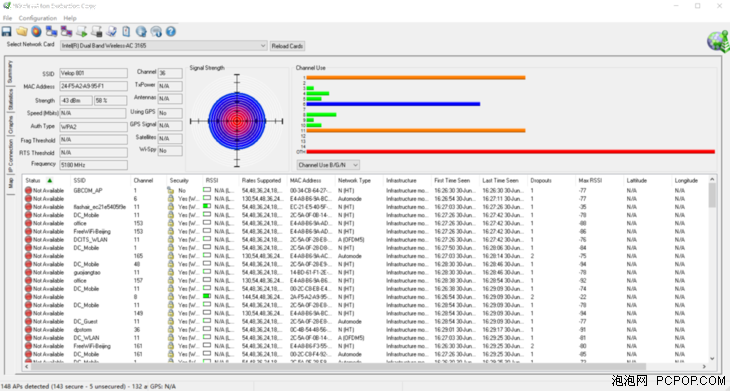Screen dimensions: 730x391
Task: Click the globe web toolbar icon
Action: [x=141, y=32]
